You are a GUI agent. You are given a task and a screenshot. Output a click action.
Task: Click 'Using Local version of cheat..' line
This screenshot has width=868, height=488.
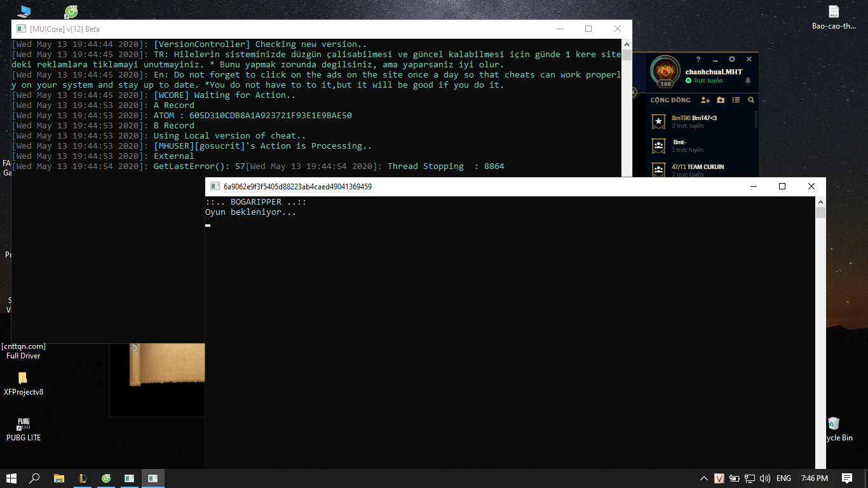click(x=230, y=136)
